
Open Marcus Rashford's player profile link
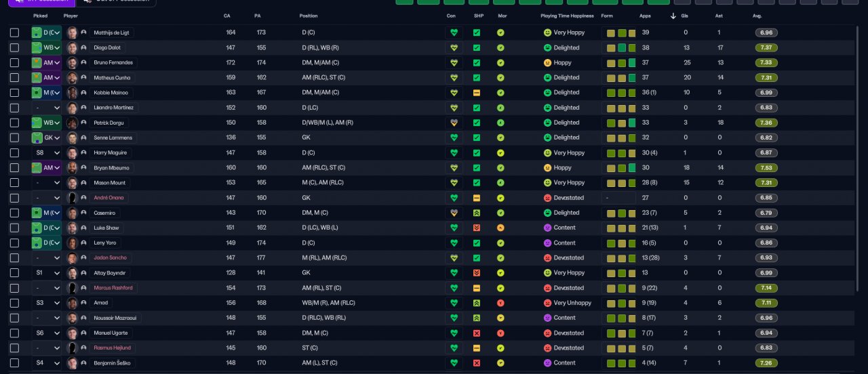click(x=113, y=288)
